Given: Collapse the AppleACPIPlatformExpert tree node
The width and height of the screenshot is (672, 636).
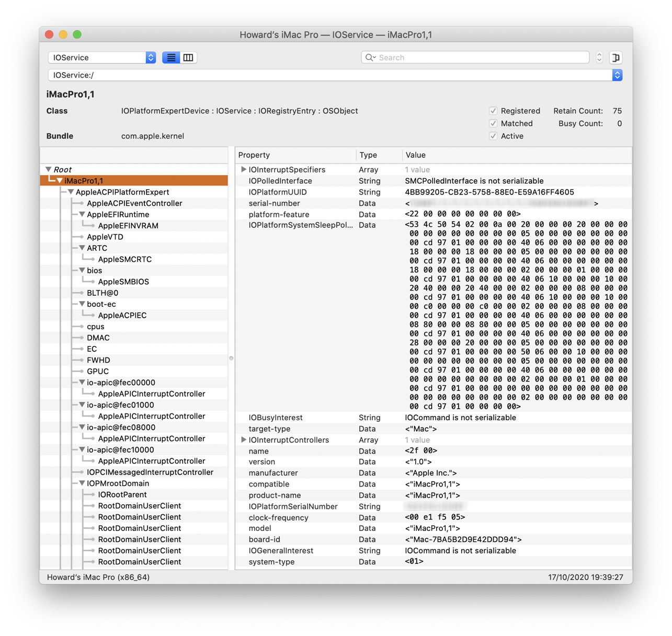Looking at the screenshot, I should pos(71,192).
